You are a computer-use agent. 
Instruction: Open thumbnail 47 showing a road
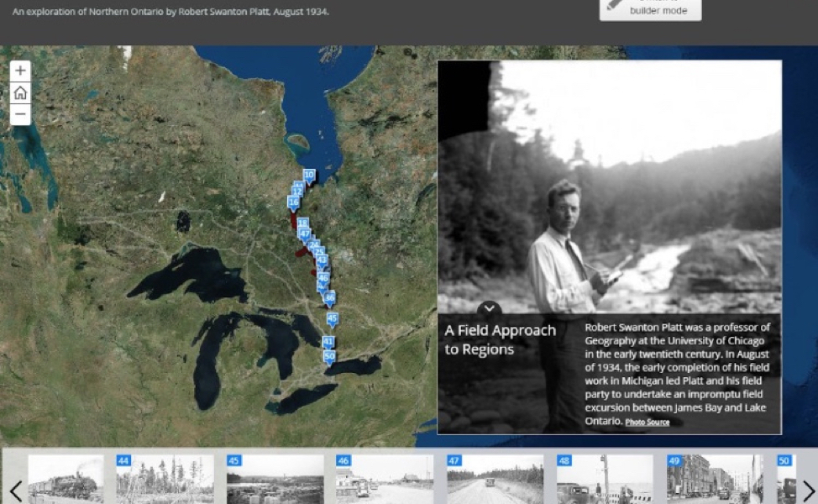[x=496, y=480]
